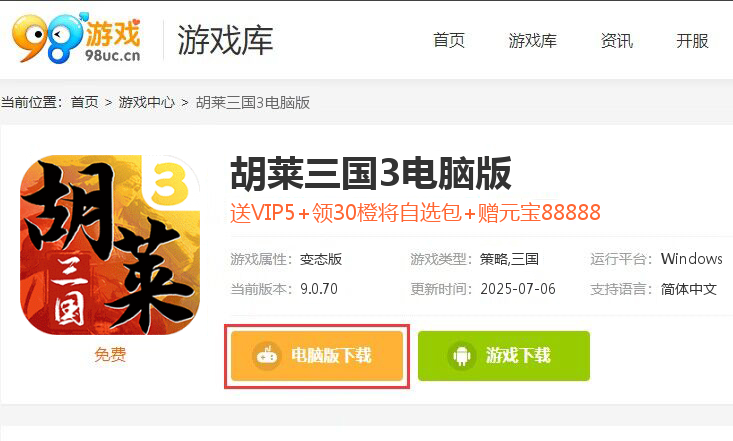The width and height of the screenshot is (733, 441).
Task: Open the 胡莱三国 game icon image
Action: [110, 245]
